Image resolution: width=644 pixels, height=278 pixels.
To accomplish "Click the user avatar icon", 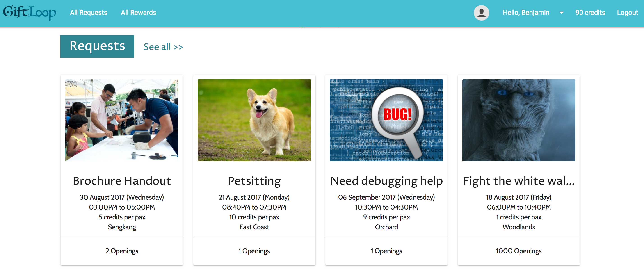I will pyautogui.click(x=481, y=13).
